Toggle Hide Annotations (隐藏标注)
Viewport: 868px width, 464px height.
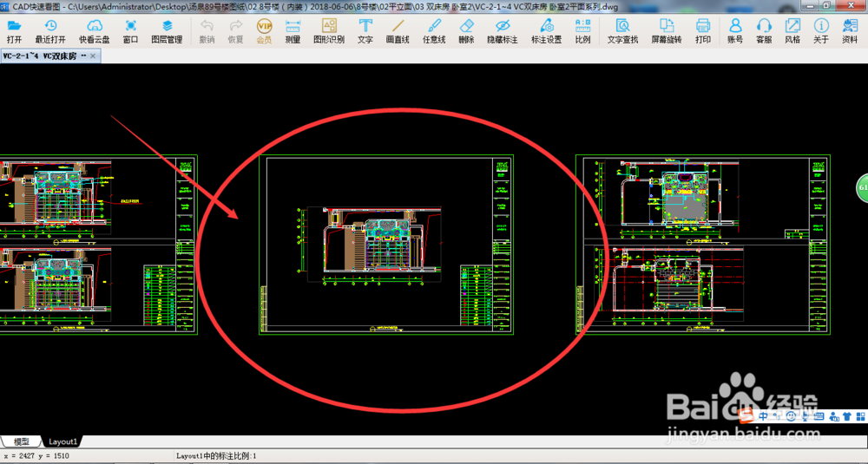502,30
